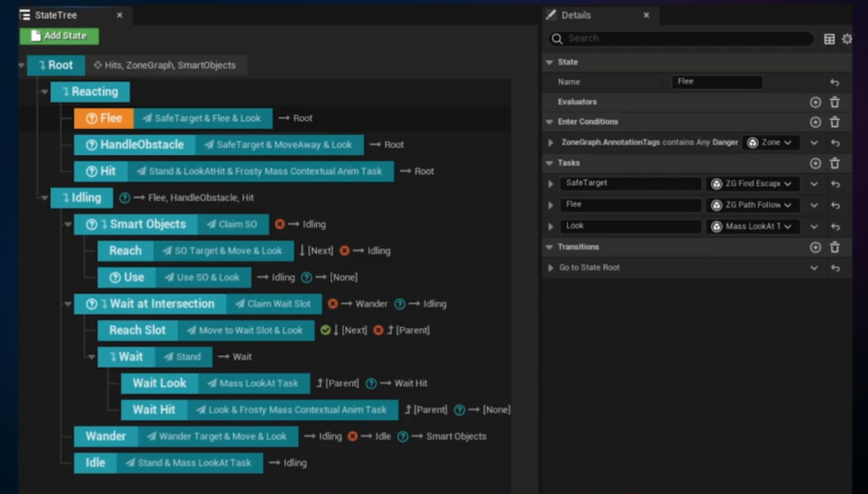868x494 pixels.
Task: Select the Idle state
Action: (95, 464)
